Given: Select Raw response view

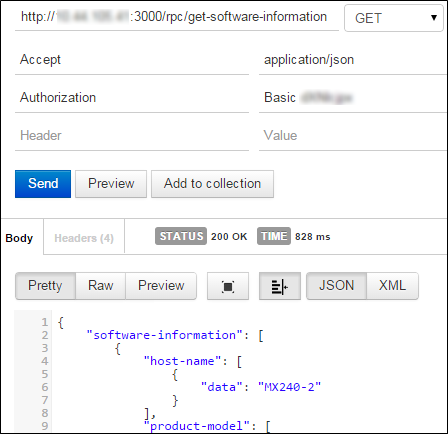Looking at the screenshot, I should [101, 286].
